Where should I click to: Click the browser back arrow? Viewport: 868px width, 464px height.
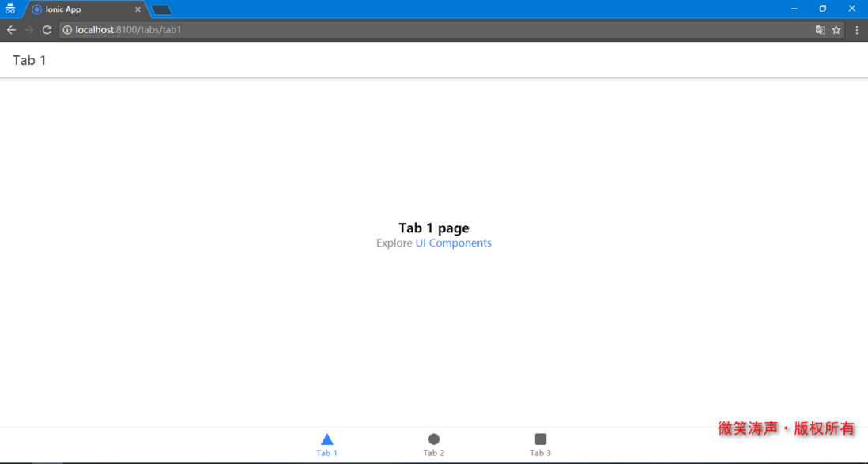[11, 30]
